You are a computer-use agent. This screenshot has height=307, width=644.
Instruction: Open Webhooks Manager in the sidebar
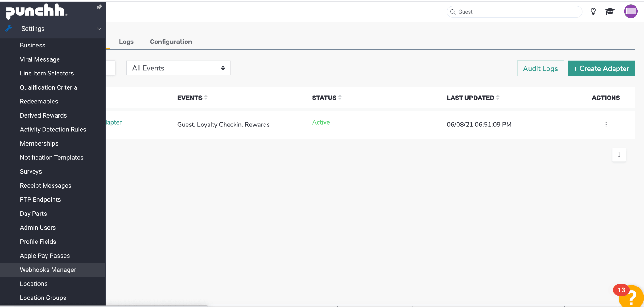48,270
